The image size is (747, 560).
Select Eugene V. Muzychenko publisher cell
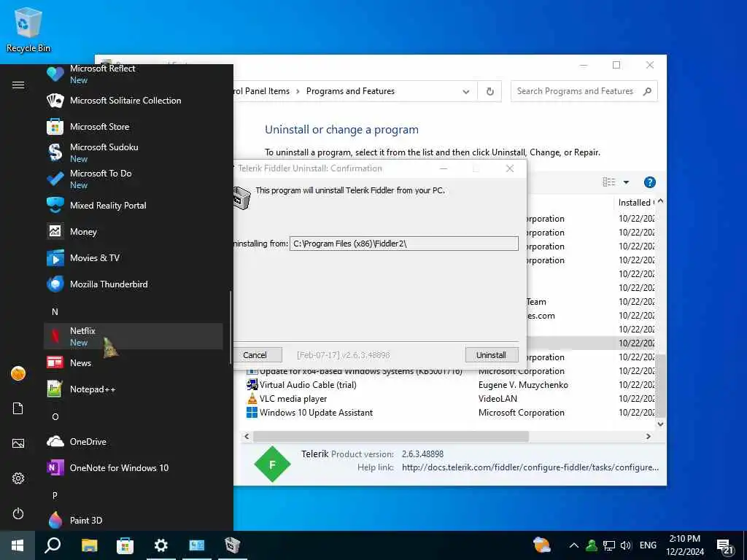pos(523,385)
